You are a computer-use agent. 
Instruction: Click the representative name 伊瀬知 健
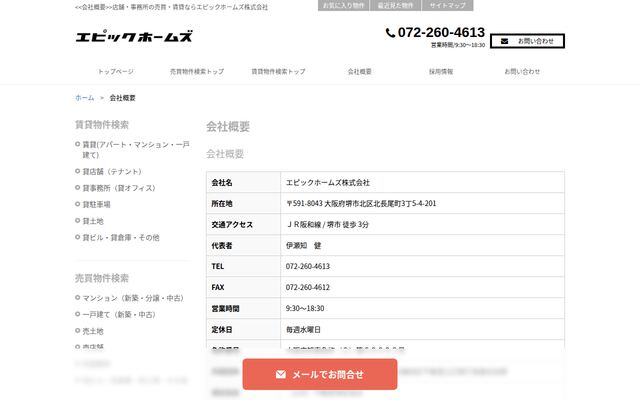(303, 246)
